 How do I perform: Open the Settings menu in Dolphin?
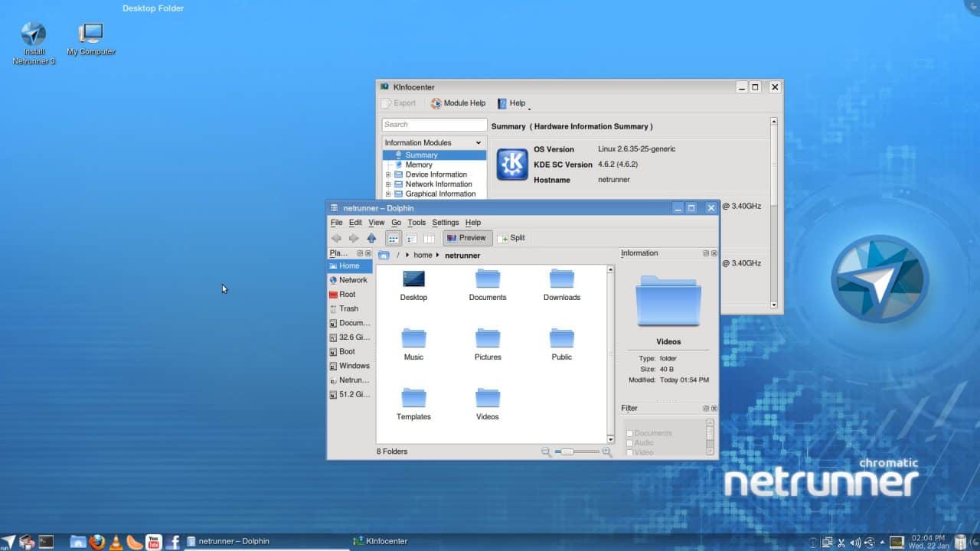click(445, 222)
